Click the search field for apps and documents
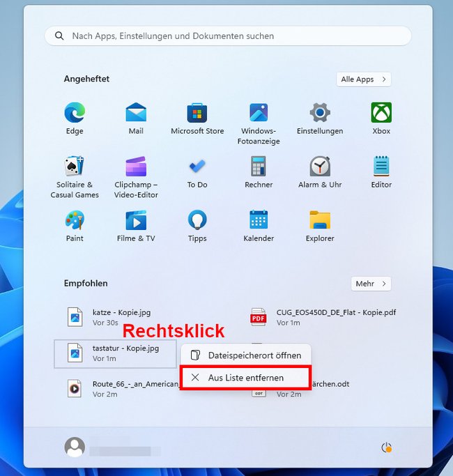This screenshot has width=453, height=476. coord(228,36)
